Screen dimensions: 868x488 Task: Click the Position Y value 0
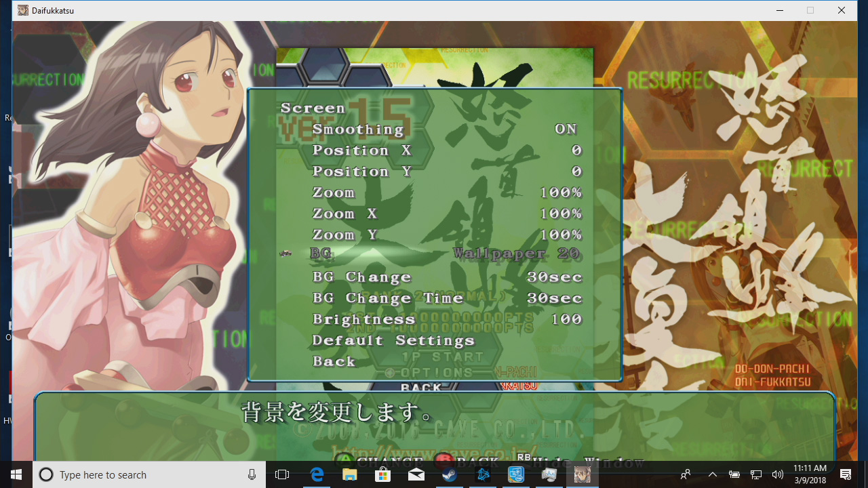pyautogui.click(x=576, y=171)
